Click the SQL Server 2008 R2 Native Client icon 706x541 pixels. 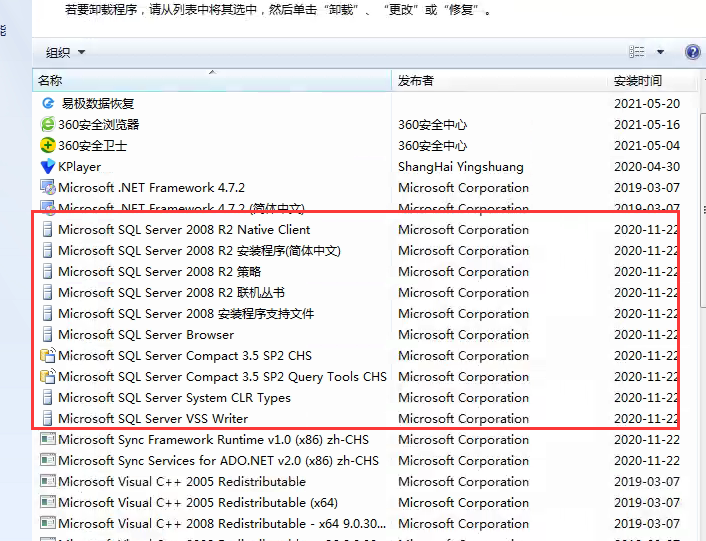(47, 230)
